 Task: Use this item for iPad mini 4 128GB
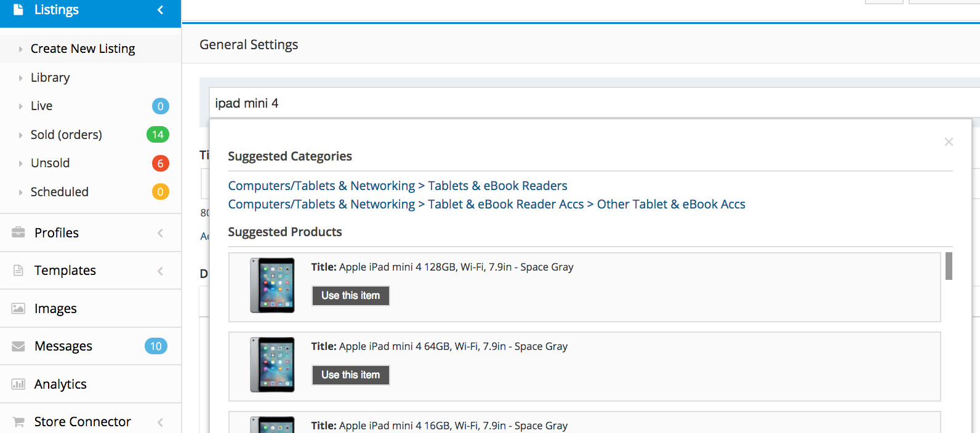pyautogui.click(x=351, y=296)
